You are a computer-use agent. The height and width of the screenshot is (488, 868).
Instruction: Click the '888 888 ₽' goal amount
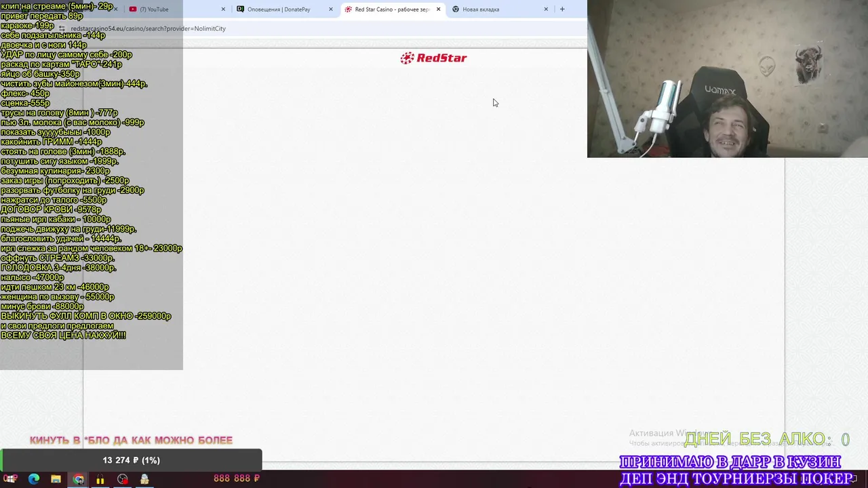click(x=237, y=479)
